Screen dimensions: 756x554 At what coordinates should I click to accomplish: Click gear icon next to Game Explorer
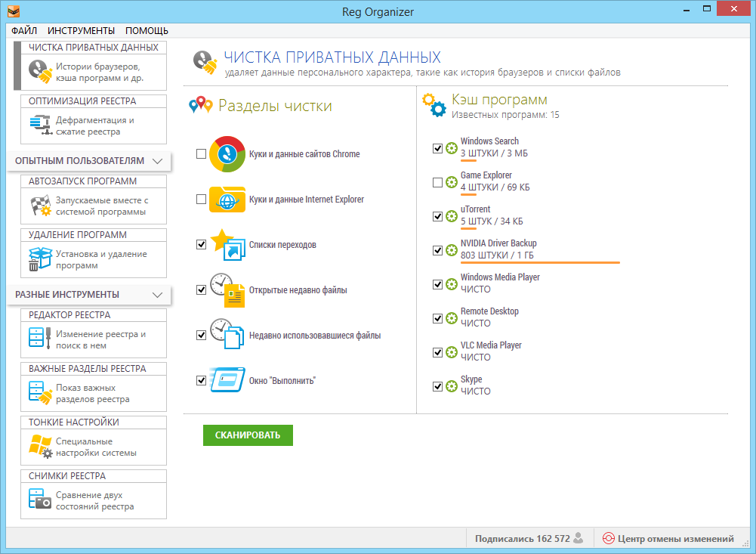click(452, 182)
